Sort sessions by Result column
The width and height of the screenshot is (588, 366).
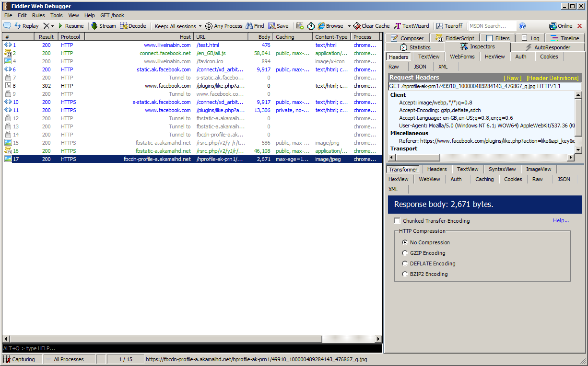46,37
